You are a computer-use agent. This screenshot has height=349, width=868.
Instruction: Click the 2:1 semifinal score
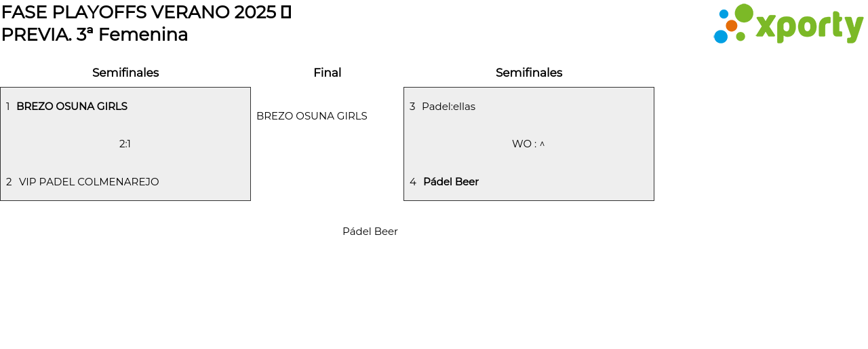pyautogui.click(x=125, y=144)
